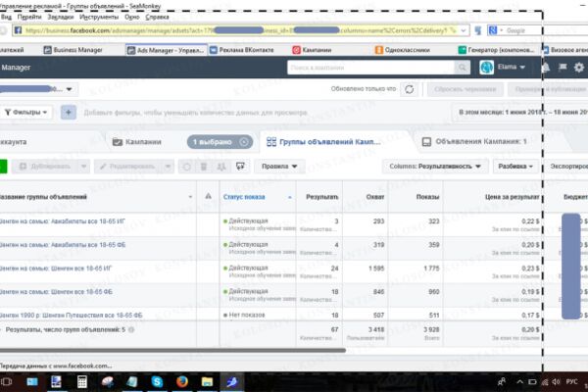The height and width of the screenshot is (392, 588).
Task: Open Skype from the taskbar
Action: [157, 382]
